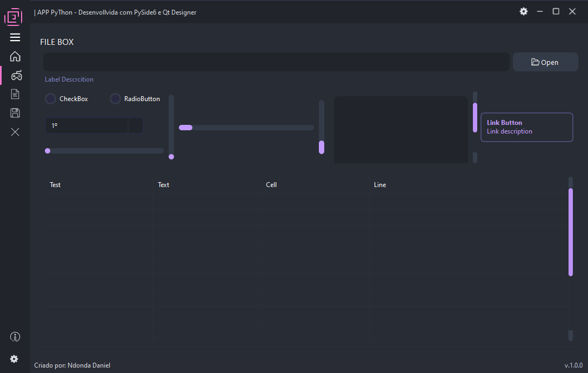This screenshot has height=373, width=588.
Task: Click the app logo icon
Action: pos(14,17)
